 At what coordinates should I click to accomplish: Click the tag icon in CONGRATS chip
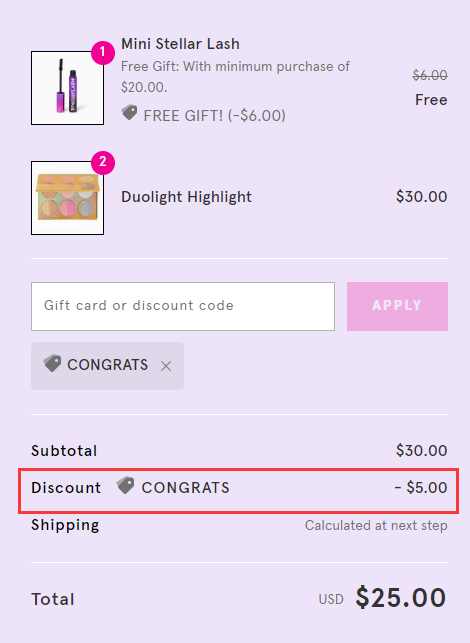pyautogui.click(x=52, y=363)
